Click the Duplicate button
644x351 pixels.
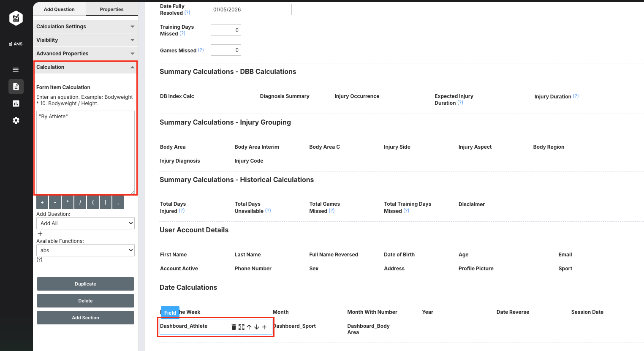tap(85, 284)
